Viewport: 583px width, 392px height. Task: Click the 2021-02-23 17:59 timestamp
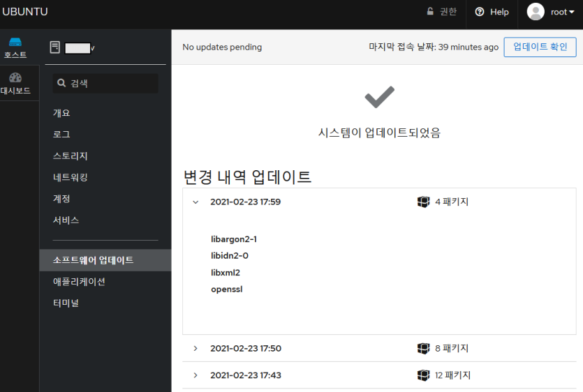(x=245, y=202)
